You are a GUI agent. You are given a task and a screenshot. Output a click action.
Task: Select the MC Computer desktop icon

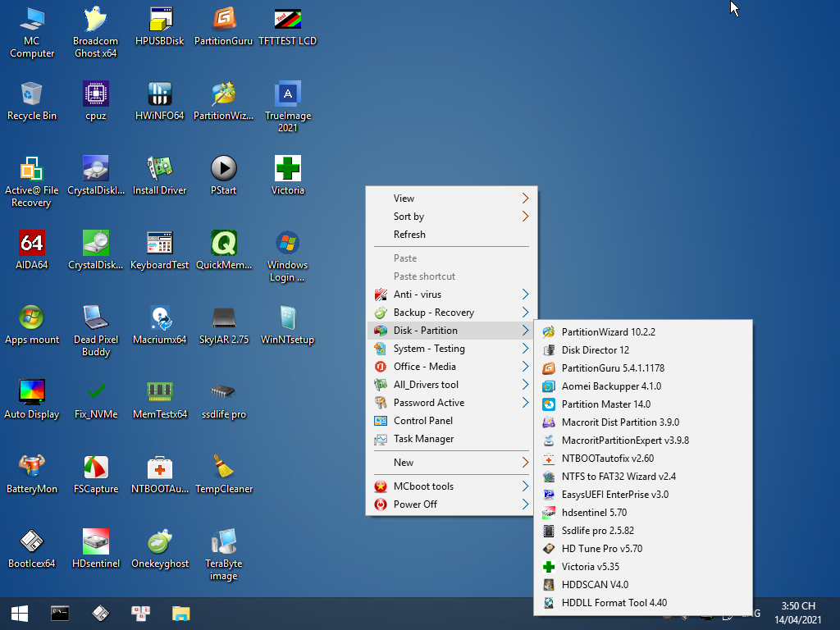click(32, 32)
